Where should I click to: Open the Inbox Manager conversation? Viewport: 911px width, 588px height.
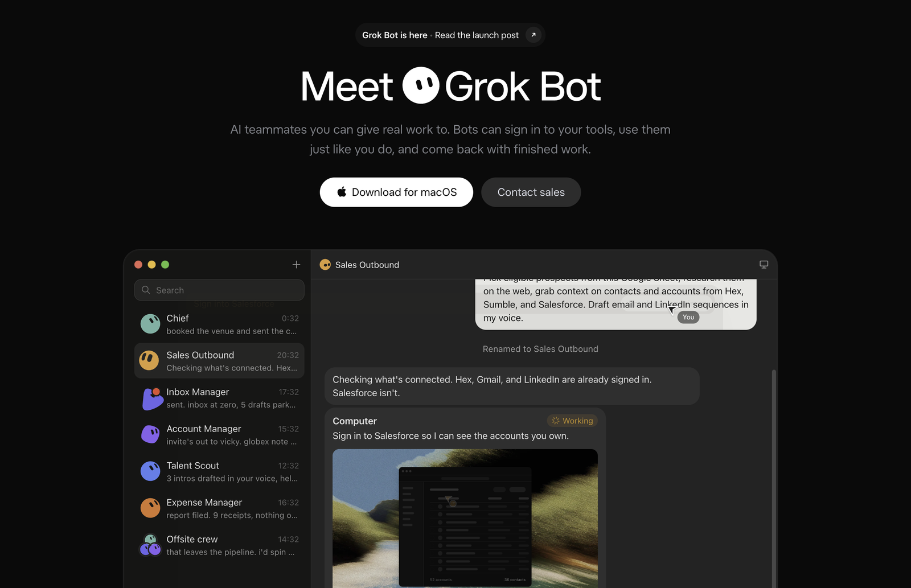point(219,398)
